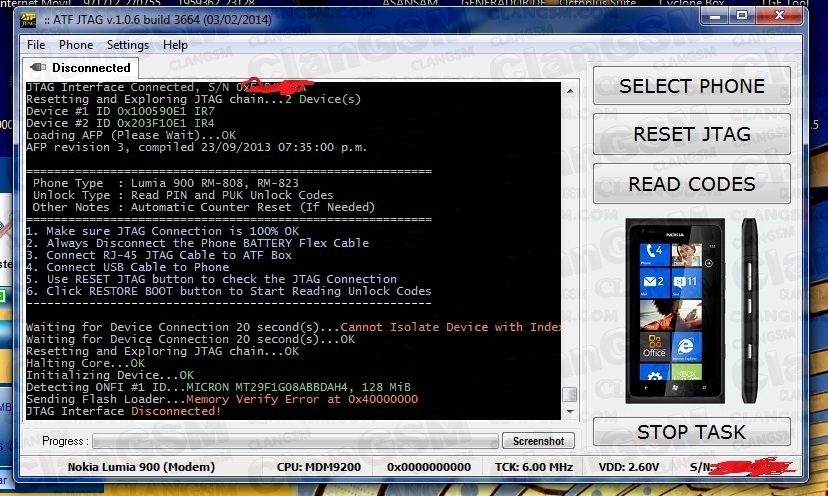Click 'Progress :' label
The image size is (828, 496).
(65, 441)
